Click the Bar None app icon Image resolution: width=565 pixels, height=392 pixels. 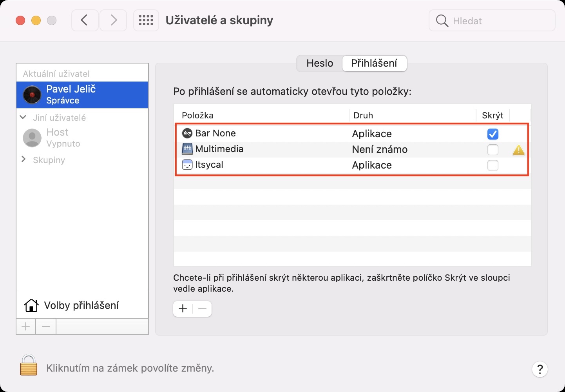tap(187, 133)
